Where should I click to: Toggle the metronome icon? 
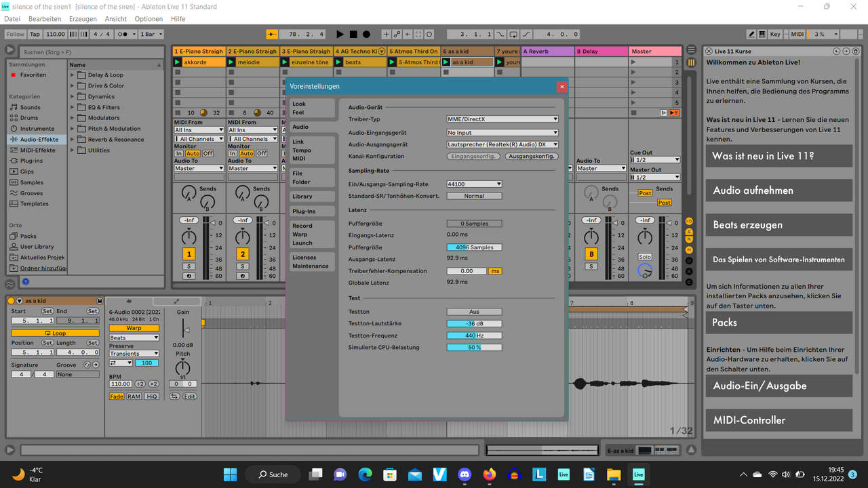tap(126, 34)
